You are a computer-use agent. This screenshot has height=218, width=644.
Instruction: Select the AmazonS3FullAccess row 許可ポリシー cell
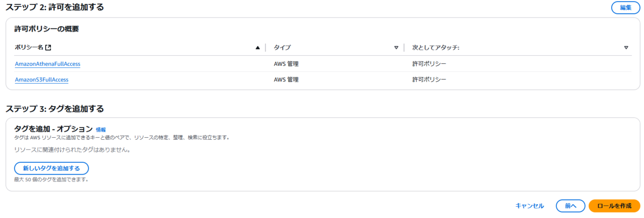coord(429,80)
